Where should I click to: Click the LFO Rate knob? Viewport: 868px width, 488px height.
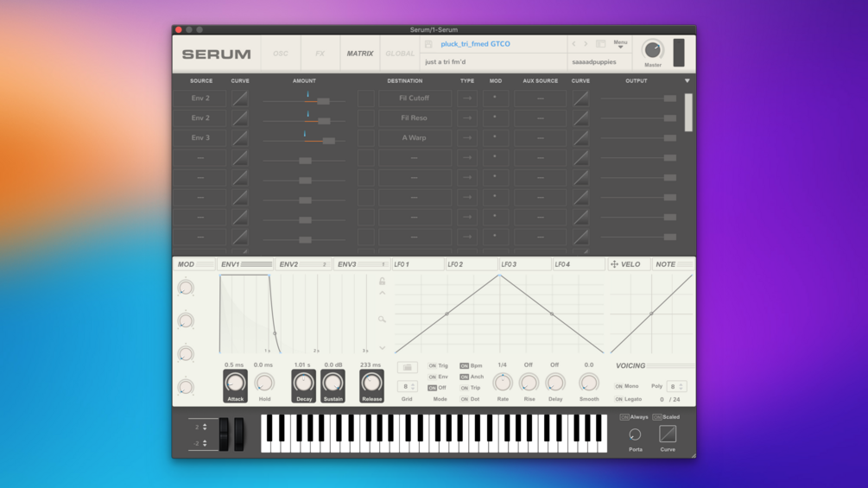click(503, 383)
